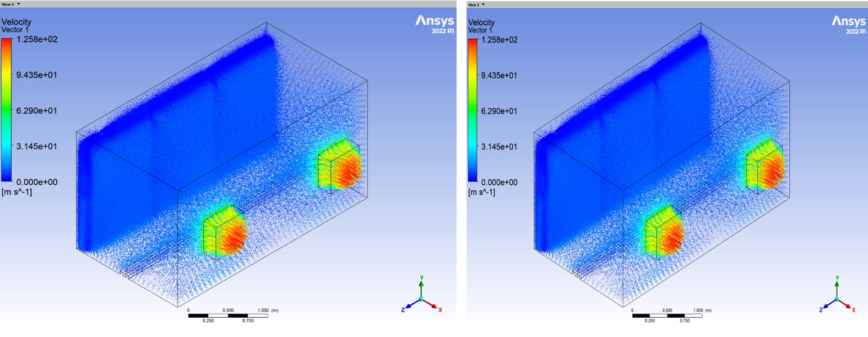Select the left viewport velocity color legend bar

pos(7,110)
